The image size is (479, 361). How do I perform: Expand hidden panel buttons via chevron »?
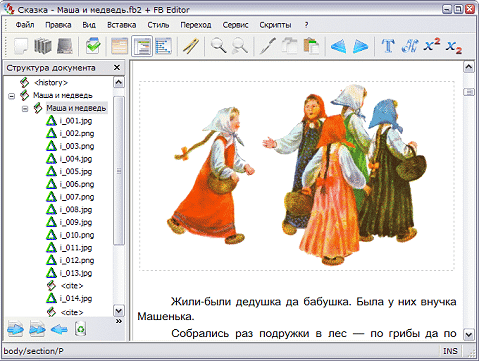[119, 321]
